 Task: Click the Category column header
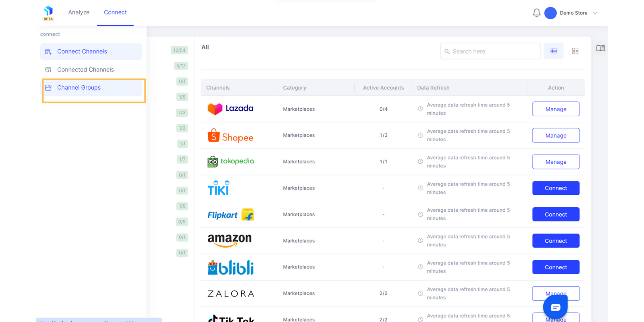(x=295, y=88)
